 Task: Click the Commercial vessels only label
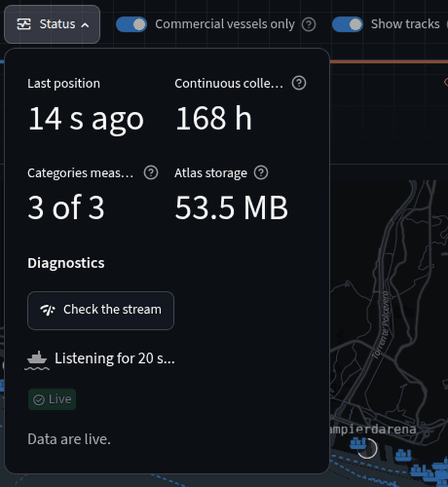pyautogui.click(x=225, y=24)
